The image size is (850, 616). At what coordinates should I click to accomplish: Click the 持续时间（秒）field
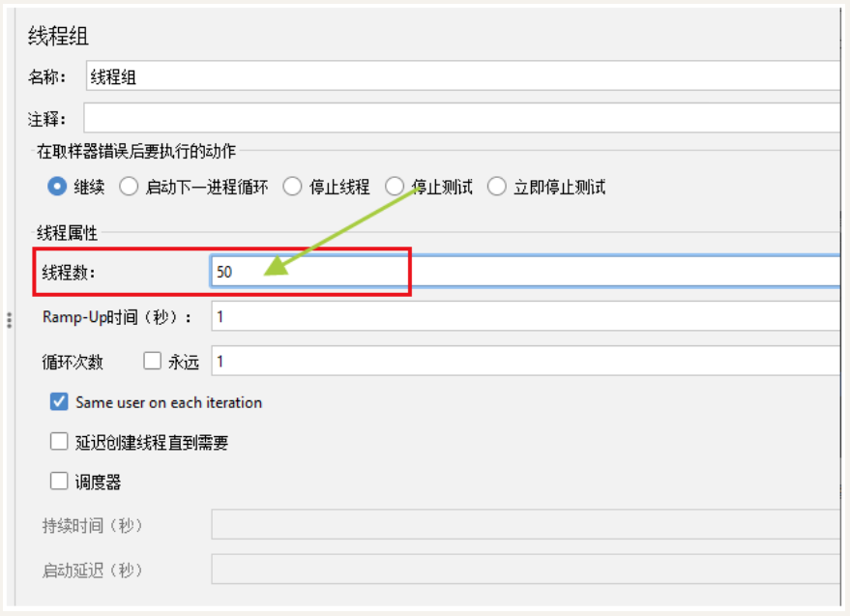(x=526, y=524)
